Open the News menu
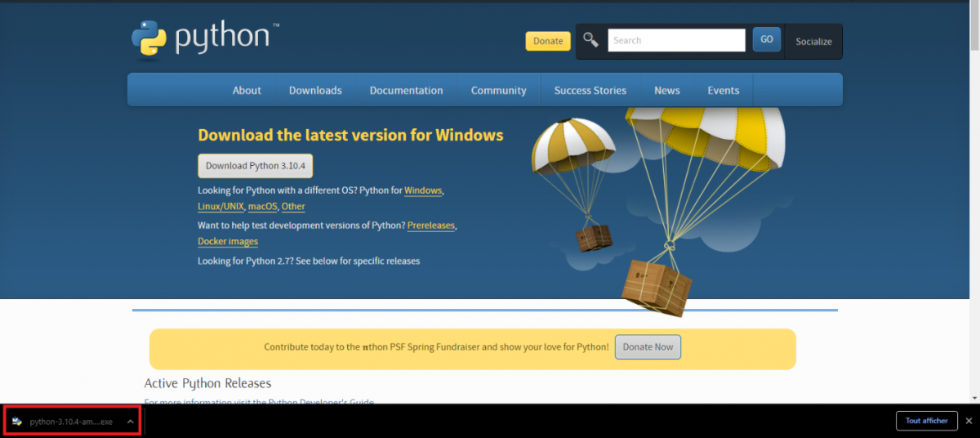Screen dimensions: 980x438 click(x=666, y=90)
